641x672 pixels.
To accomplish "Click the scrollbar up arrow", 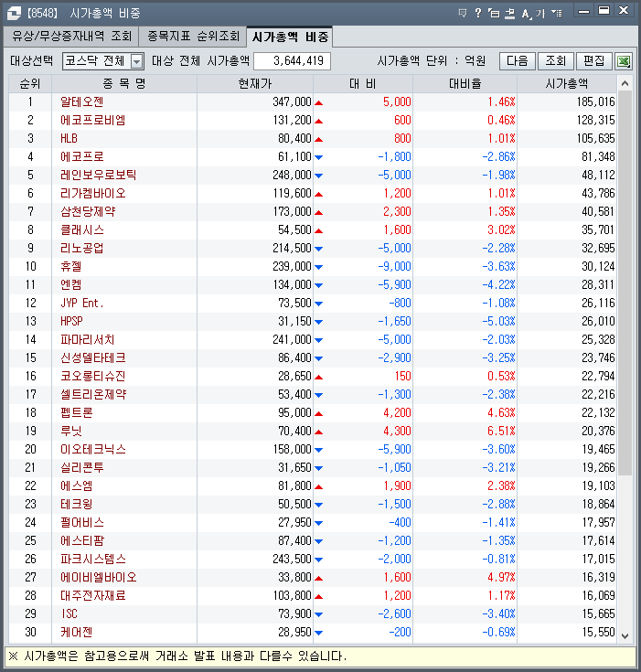I will pyautogui.click(x=625, y=83).
